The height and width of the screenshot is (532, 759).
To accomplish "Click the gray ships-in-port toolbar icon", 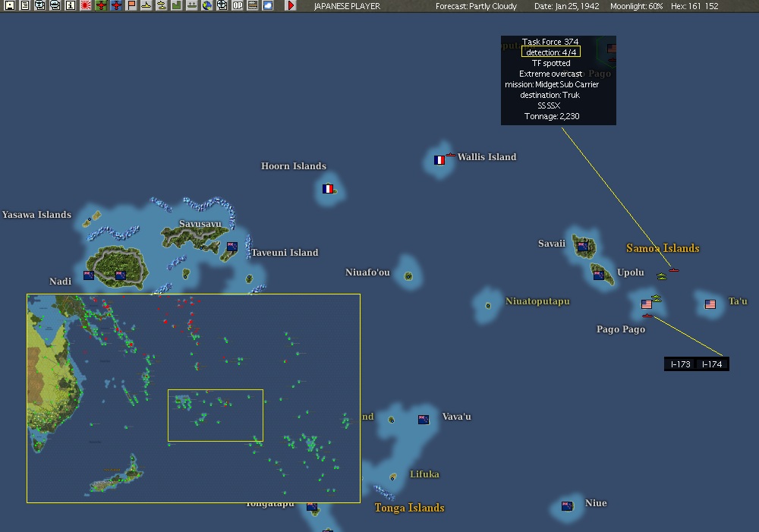I will click(x=192, y=5).
